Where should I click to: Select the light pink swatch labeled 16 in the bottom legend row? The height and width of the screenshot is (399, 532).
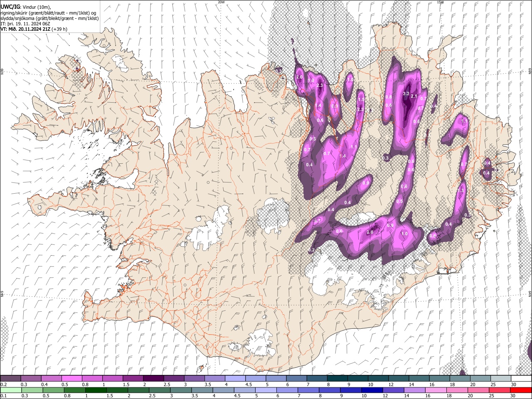(x=436, y=390)
